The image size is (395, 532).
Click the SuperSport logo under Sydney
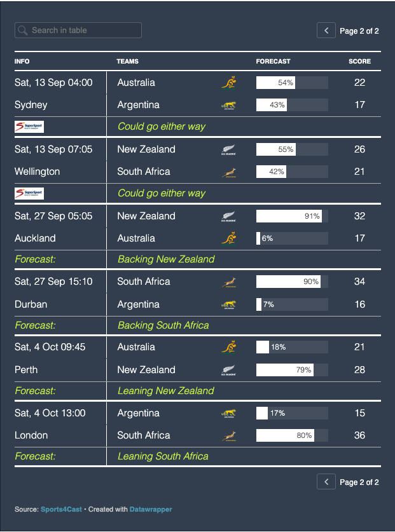29,126
